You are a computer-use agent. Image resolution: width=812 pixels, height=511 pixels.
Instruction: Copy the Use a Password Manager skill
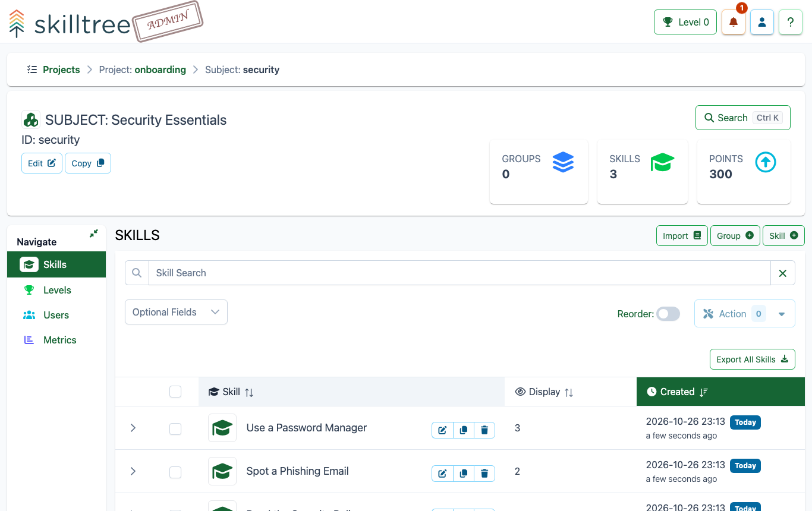(x=464, y=430)
